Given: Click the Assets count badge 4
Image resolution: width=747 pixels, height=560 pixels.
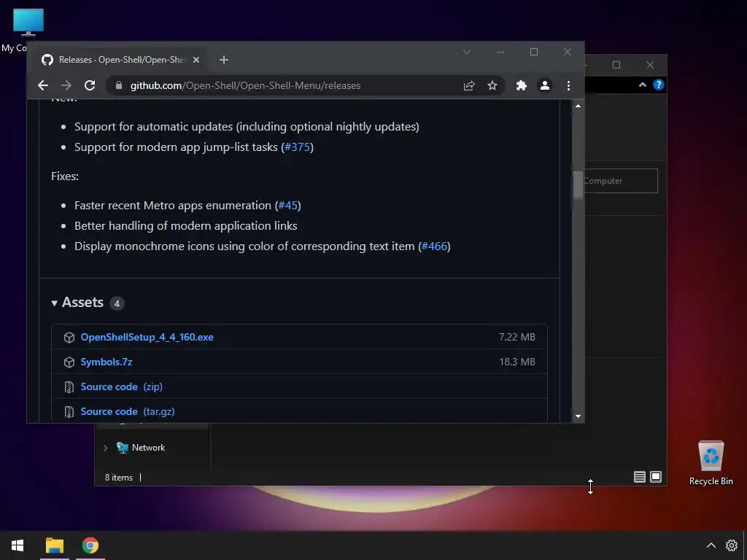Looking at the screenshot, I should pos(117,303).
